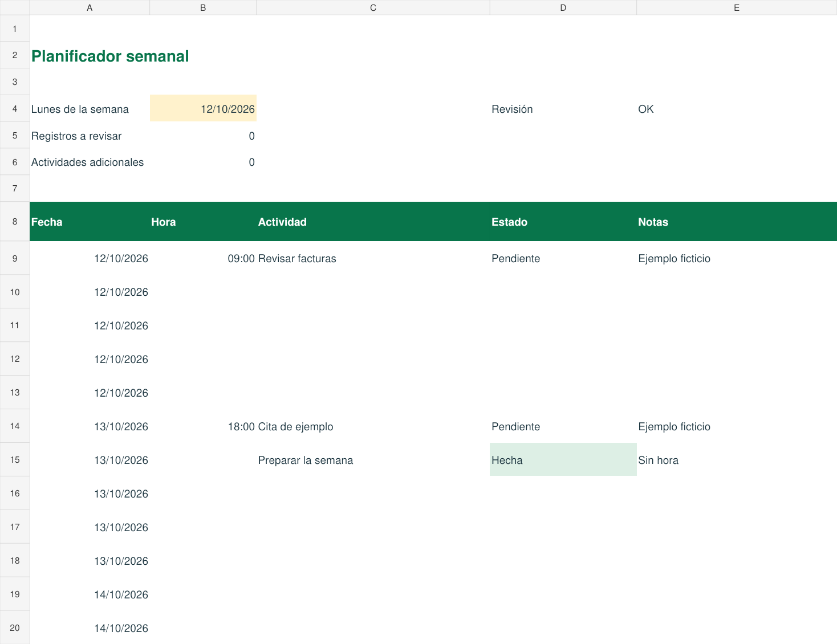Select the title "Planificador semanal"
837x644 pixels.
110,56
